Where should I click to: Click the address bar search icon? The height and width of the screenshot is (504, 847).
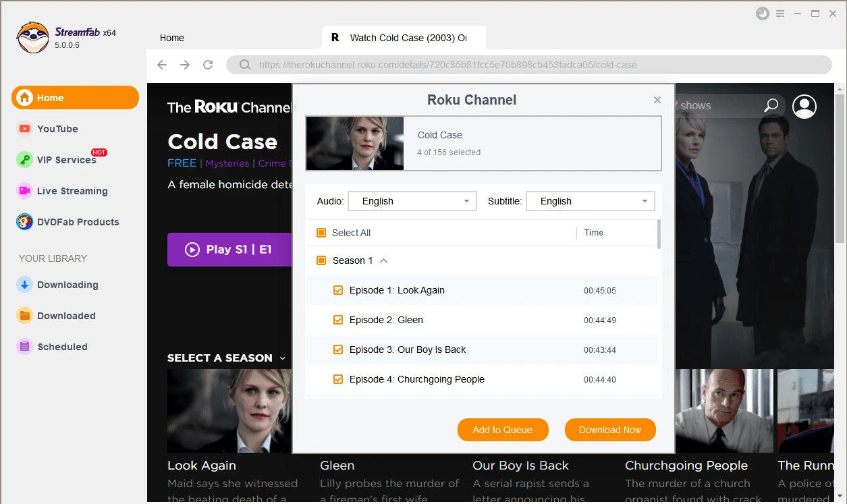(x=244, y=65)
